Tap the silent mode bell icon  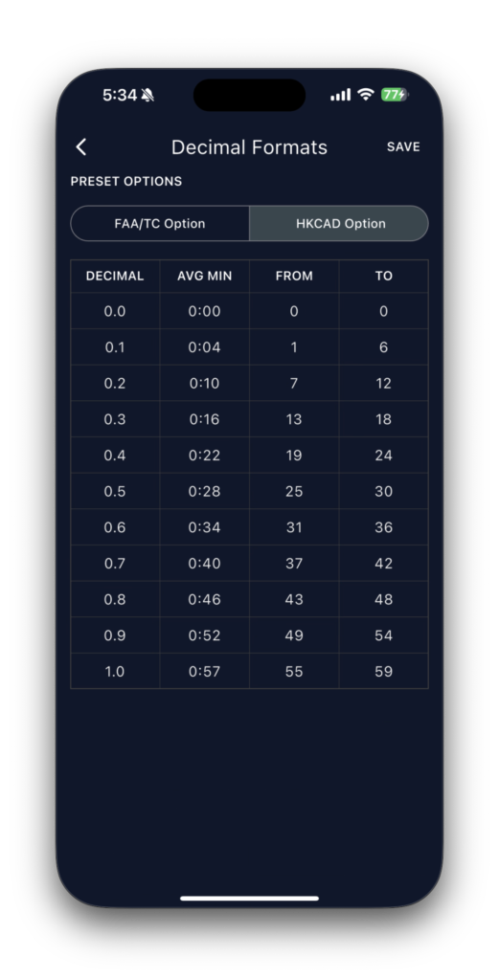pos(147,95)
